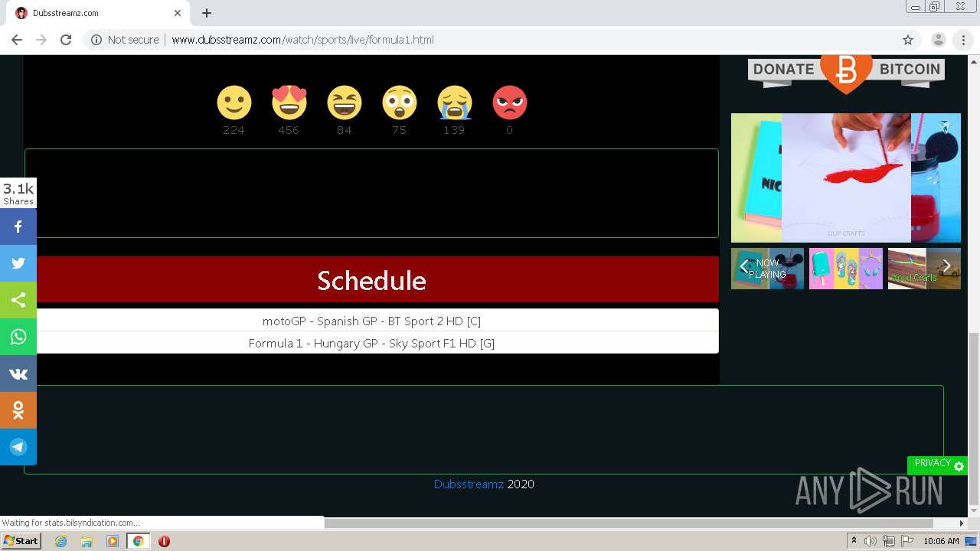Click the main crafts video player
980x551 pixels.
tap(846, 178)
